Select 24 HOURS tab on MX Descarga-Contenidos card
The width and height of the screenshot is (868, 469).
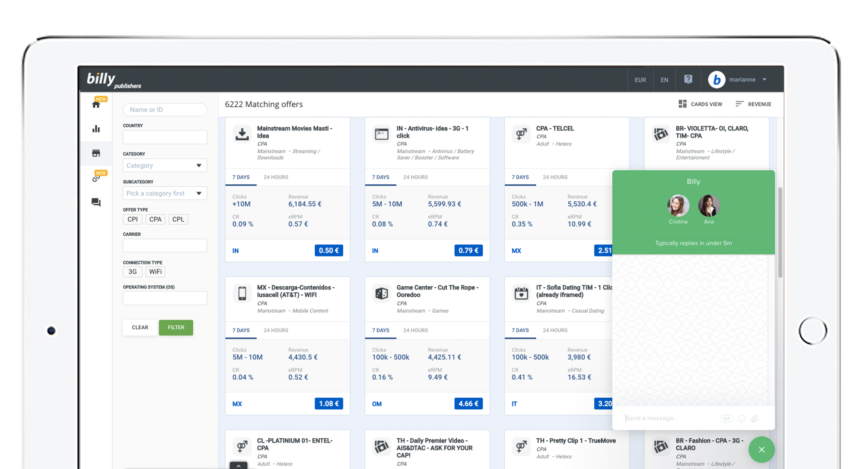pos(276,331)
